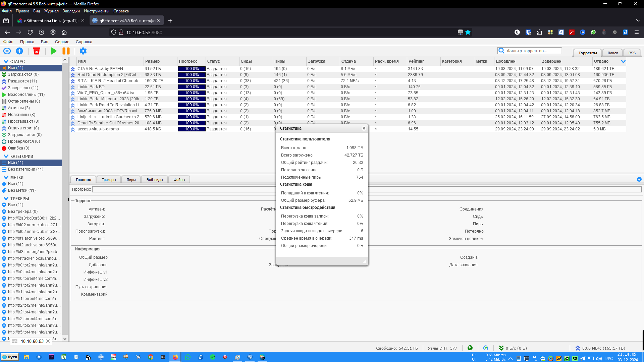
Task: Sort torrents by Рейтинг column
Action: [x=423, y=61]
